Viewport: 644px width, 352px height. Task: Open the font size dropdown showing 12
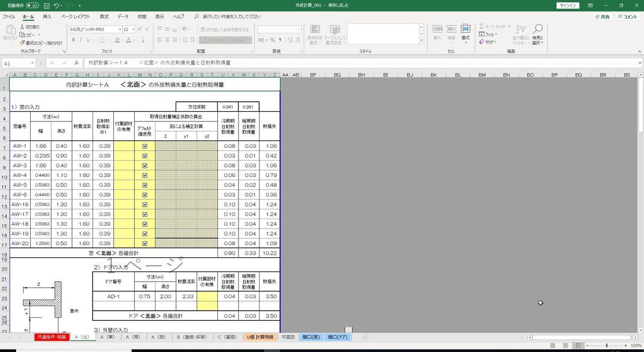coord(133,30)
